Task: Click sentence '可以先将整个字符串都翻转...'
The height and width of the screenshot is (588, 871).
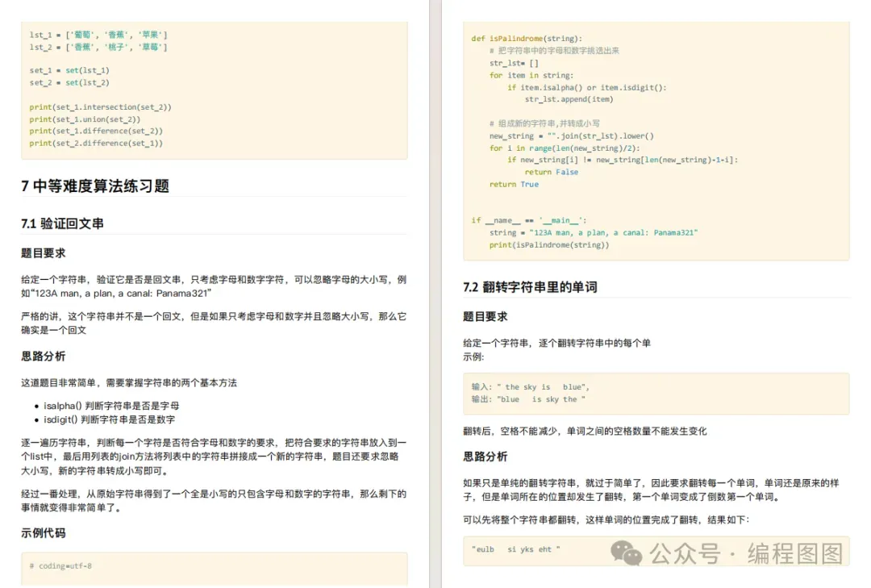Action: click(606, 519)
